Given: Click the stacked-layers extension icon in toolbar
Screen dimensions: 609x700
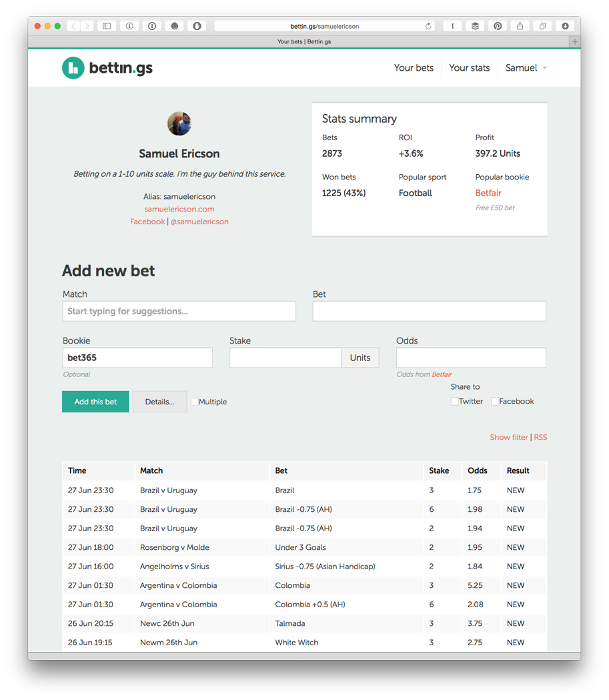Looking at the screenshot, I should [x=475, y=25].
